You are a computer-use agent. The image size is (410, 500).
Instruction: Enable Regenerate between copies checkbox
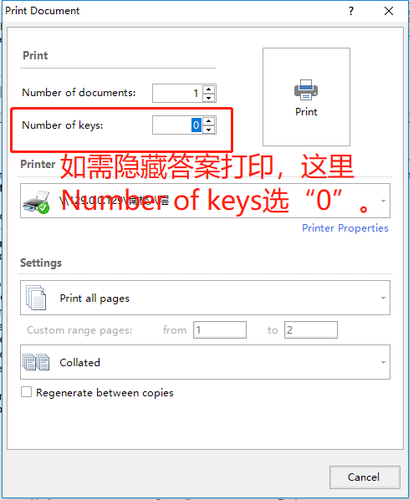(26, 392)
